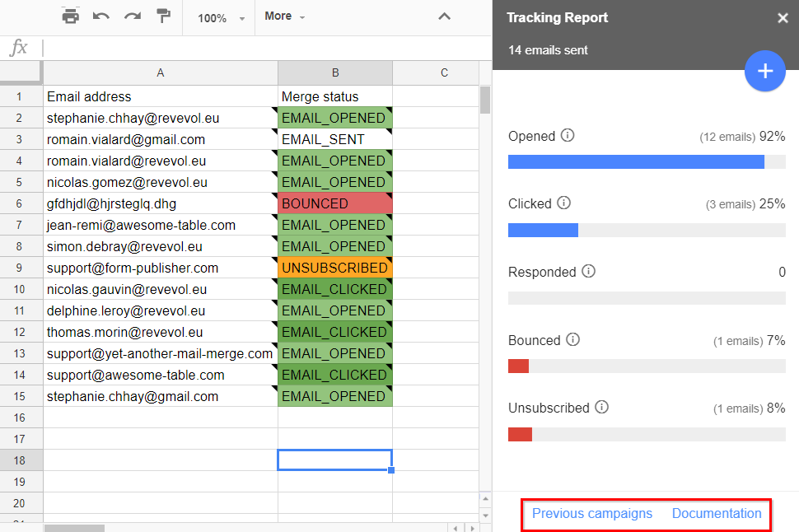Click the scroll left arrow button
This screenshot has width=799, height=532.
click(x=455, y=529)
